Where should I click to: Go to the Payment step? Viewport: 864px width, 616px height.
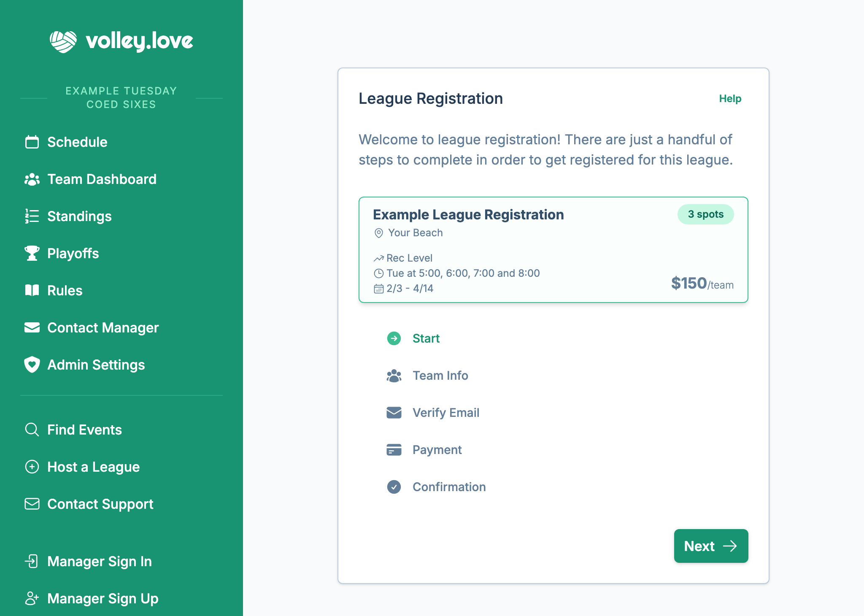(x=437, y=450)
